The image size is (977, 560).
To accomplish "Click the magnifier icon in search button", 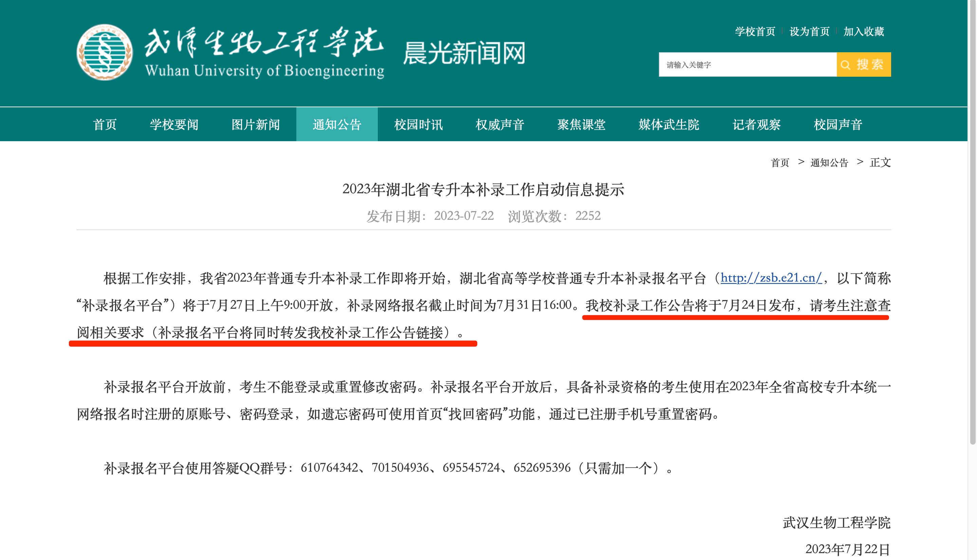I will tap(845, 64).
